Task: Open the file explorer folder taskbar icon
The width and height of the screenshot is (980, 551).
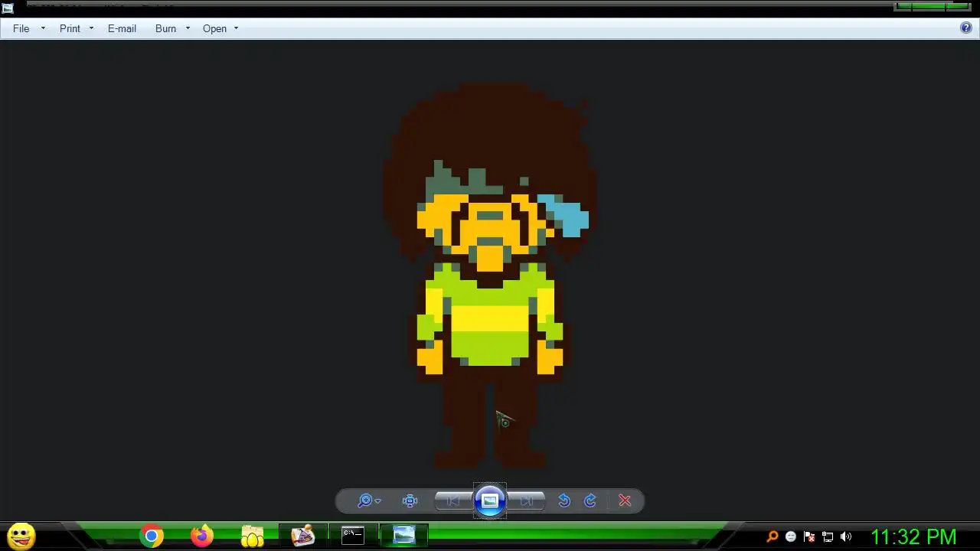Action: [x=252, y=536]
